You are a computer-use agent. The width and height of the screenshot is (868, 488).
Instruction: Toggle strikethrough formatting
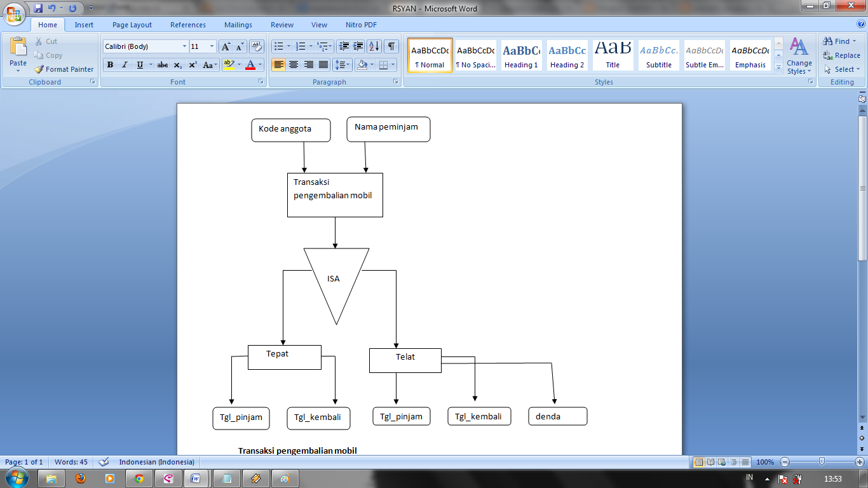pyautogui.click(x=163, y=65)
